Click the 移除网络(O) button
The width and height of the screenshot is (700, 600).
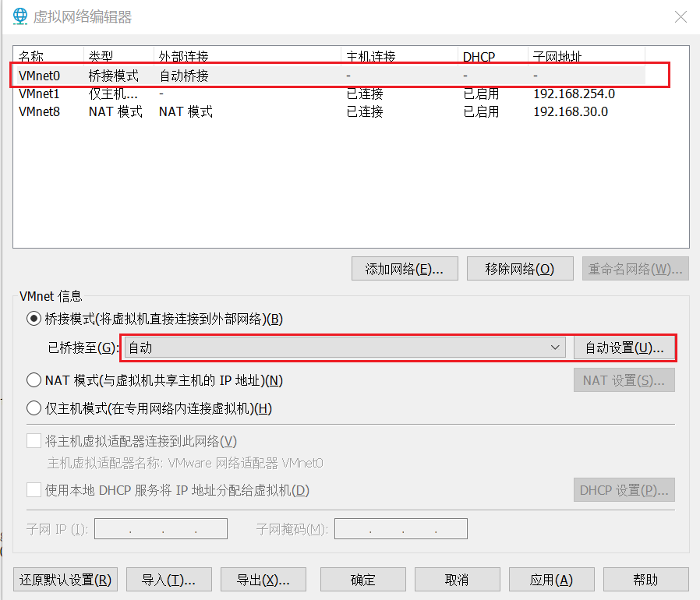(520, 269)
